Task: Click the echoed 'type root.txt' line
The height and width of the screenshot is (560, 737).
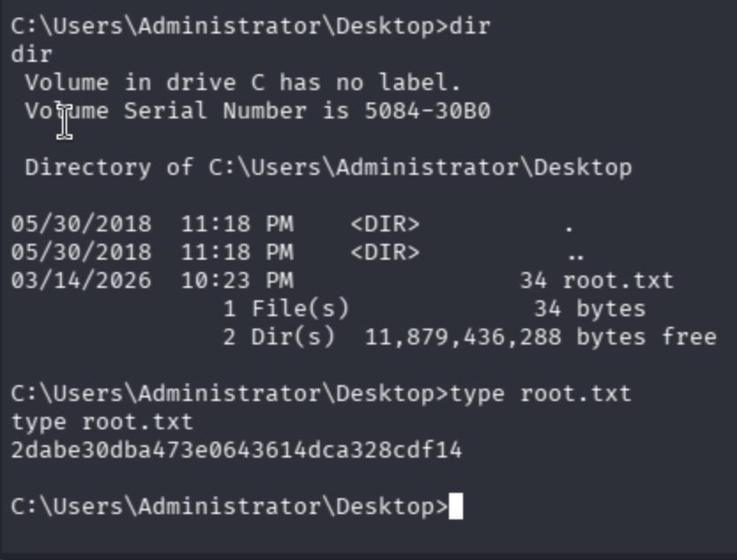Action: pyautogui.click(x=102, y=422)
